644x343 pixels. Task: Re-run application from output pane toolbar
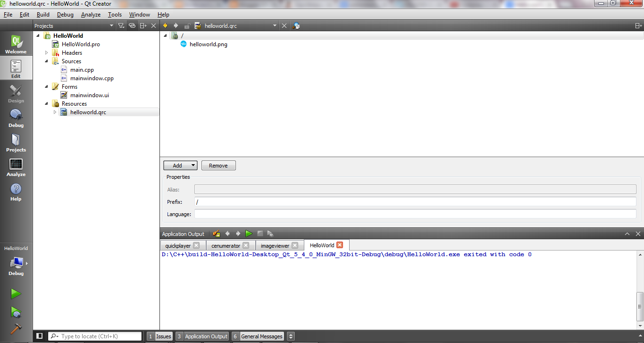pyautogui.click(x=249, y=233)
